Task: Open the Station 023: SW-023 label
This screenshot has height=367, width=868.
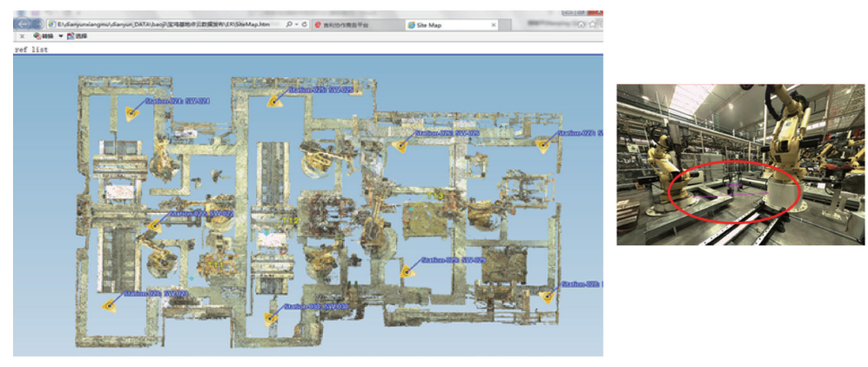Action: [157, 293]
